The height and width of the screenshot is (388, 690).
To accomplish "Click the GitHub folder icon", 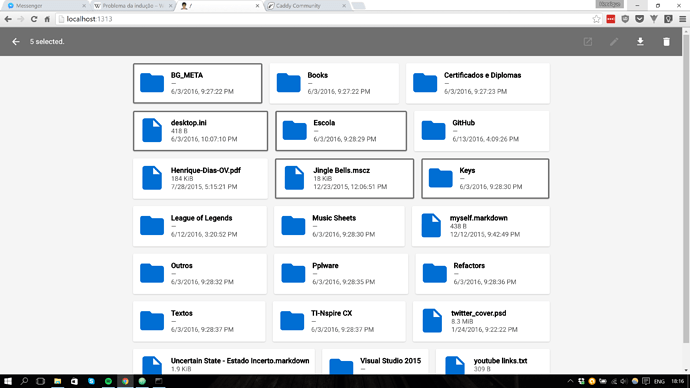I will [433, 130].
